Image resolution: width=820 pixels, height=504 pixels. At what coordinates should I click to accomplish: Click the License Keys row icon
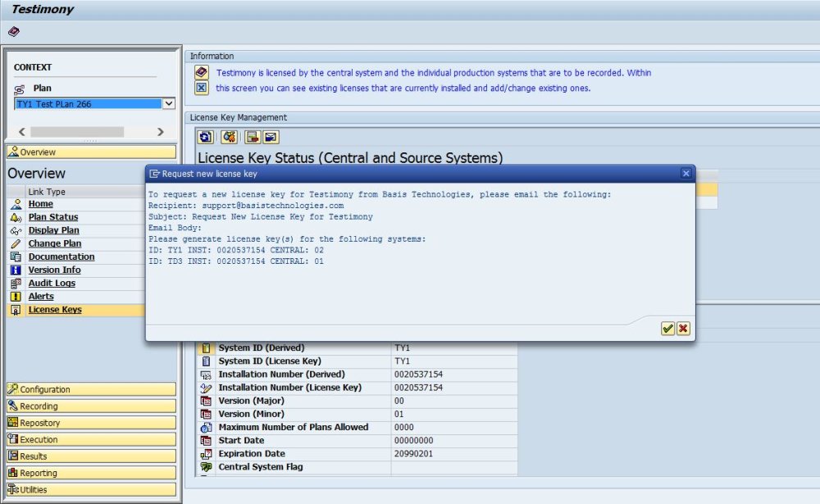click(x=16, y=310)
